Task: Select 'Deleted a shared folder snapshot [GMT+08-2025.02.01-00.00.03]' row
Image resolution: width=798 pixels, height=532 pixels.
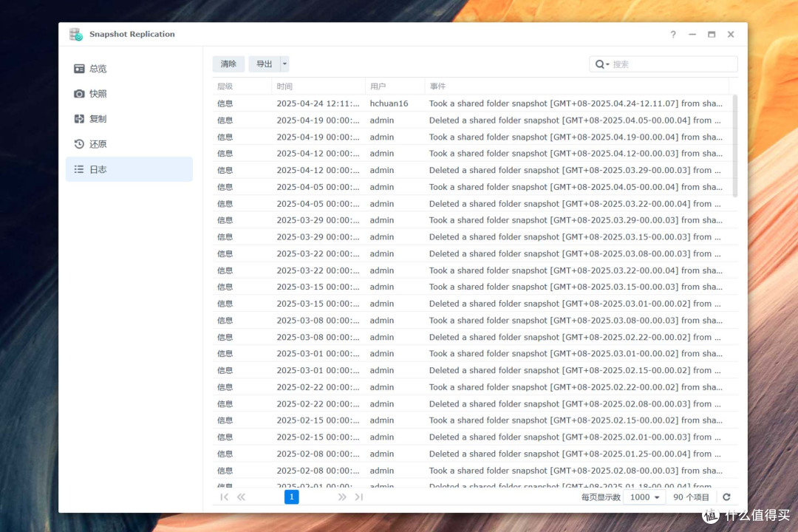Action: (475, 437)
